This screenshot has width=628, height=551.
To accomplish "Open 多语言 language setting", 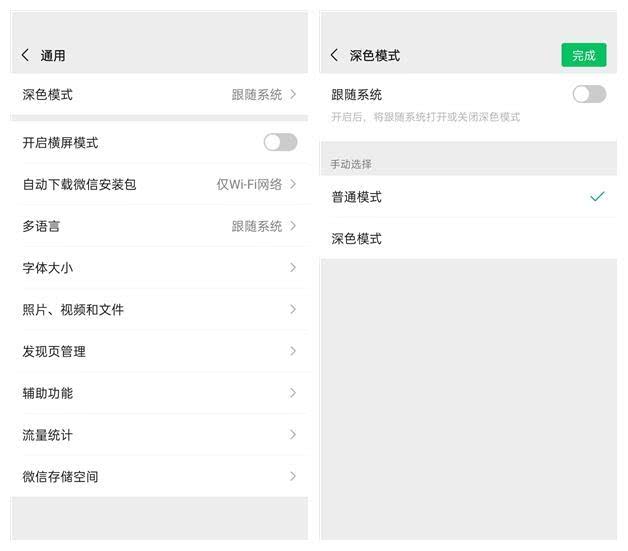I will (x=160, y=226).
